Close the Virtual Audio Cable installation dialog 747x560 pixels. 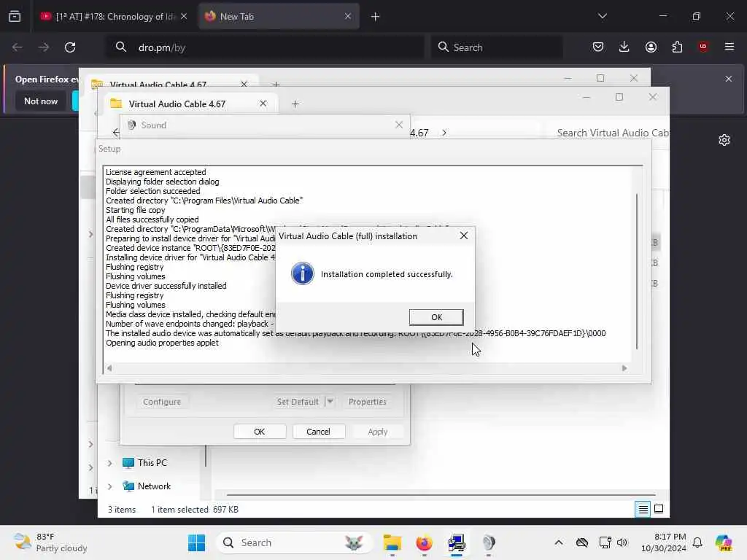pyautogui.click(x=463, y=236)
